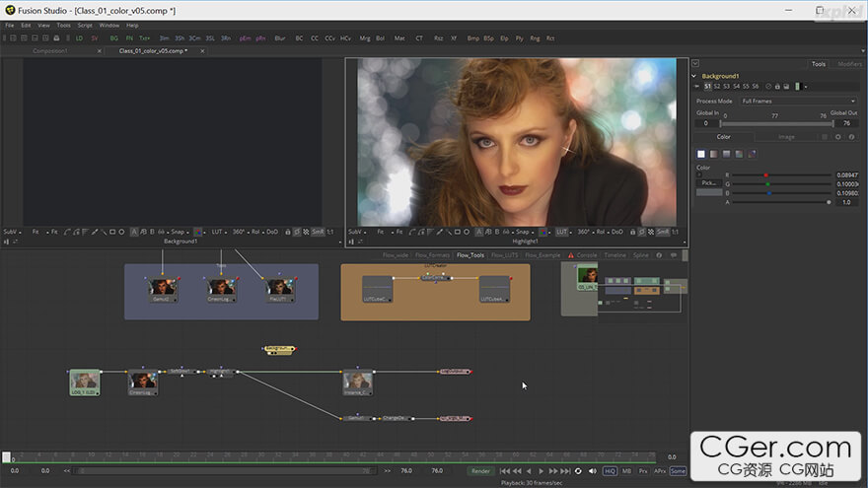
Task: Select the LOG_1 loader node thumbnail
Action: pos(85,383)
